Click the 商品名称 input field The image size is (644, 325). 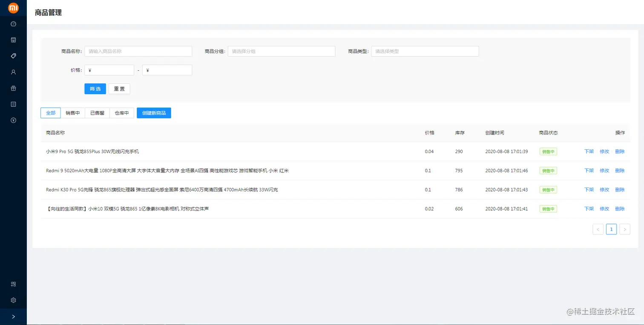(138, 51)
